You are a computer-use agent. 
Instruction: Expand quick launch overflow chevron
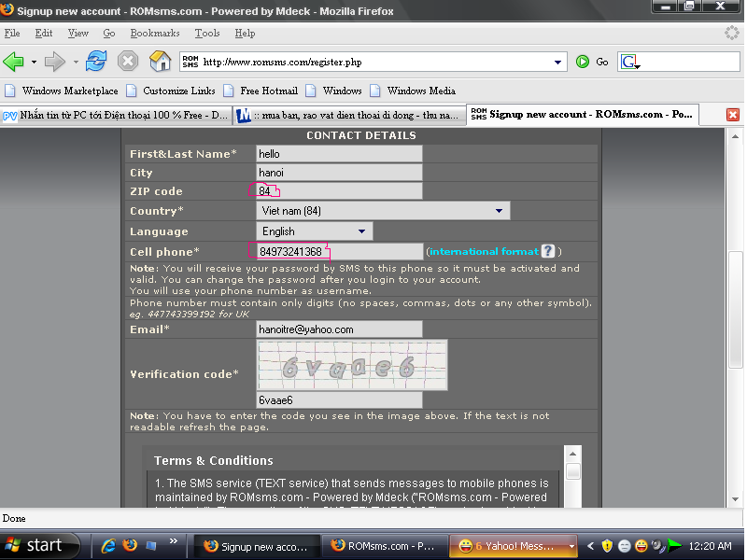[x=174, y=541]
